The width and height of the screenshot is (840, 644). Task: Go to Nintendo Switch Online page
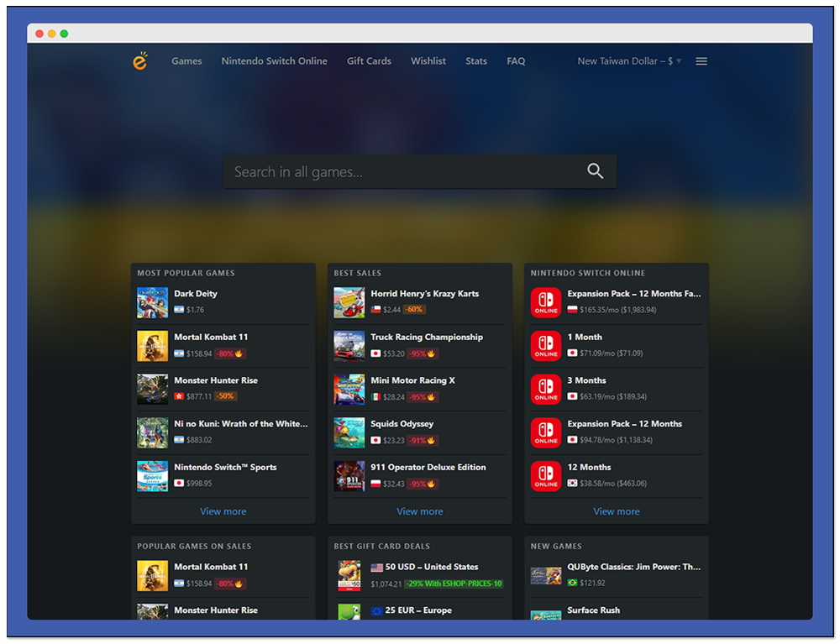pos(275,61)
